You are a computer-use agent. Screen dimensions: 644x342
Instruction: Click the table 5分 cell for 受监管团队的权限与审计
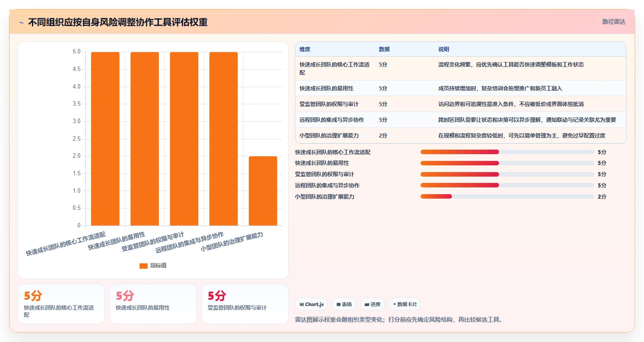(383, 104)
